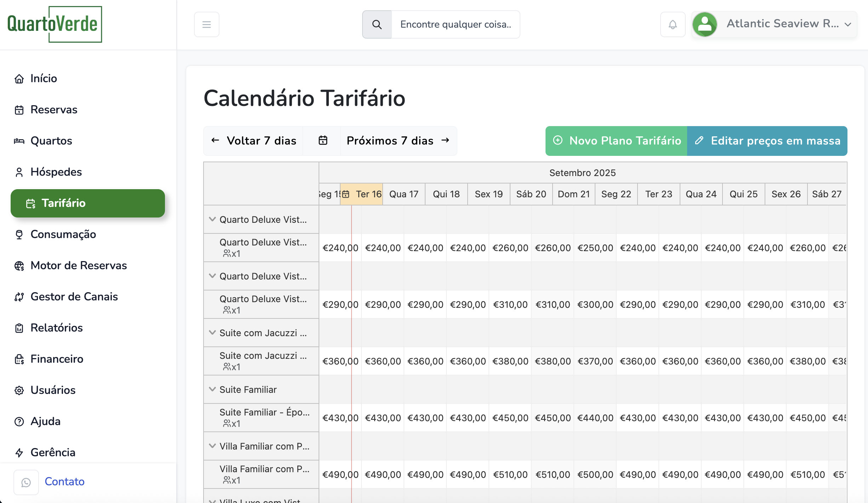Click the WhatsApp contact icon

click(x=26, y=482)
